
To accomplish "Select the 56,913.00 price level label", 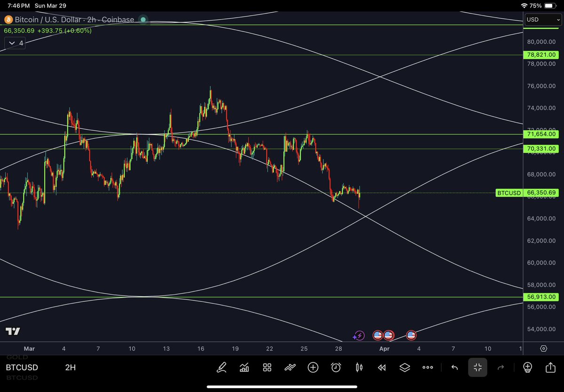I will tap(541, 297).
